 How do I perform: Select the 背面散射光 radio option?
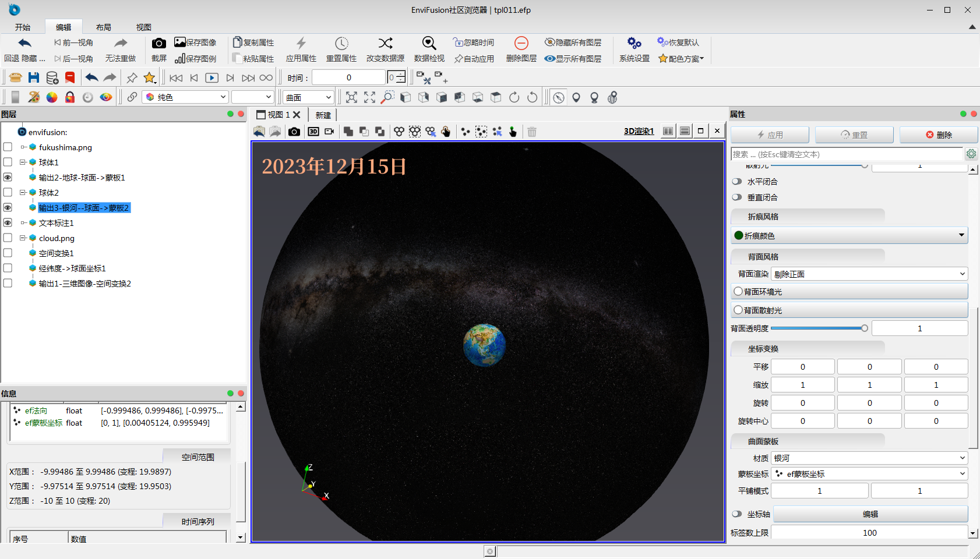tap(738, 310)
